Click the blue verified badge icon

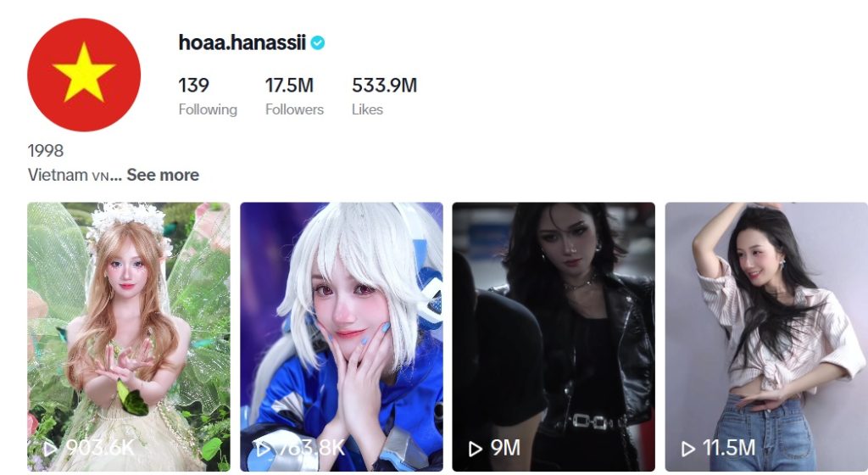[x=318, y=42]
